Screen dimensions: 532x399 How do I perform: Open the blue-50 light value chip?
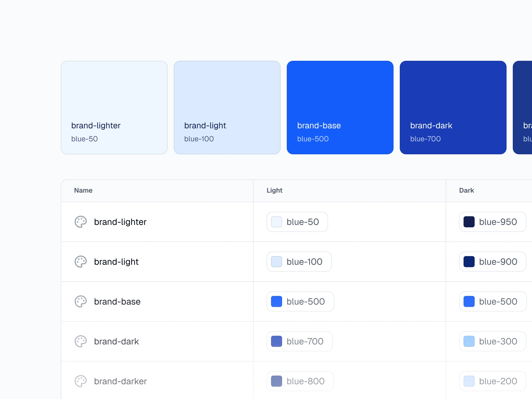click(297, 222)
